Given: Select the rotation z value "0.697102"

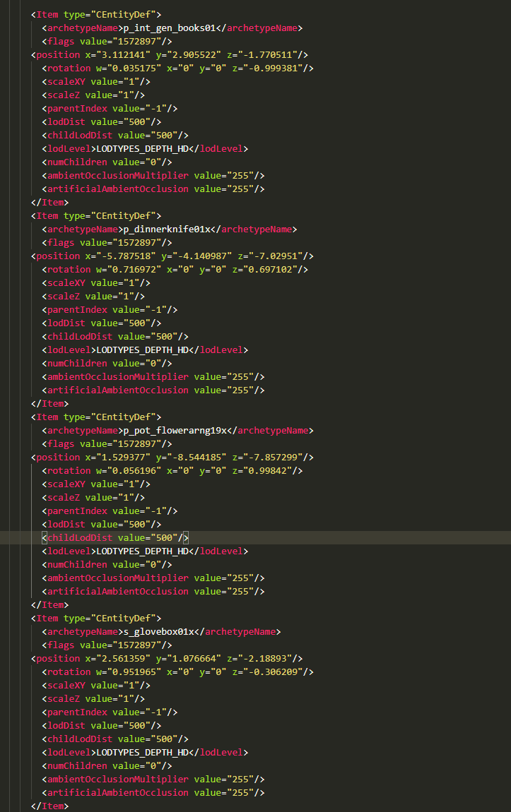Looking at the screenshot, I should [x=270, y=269].
